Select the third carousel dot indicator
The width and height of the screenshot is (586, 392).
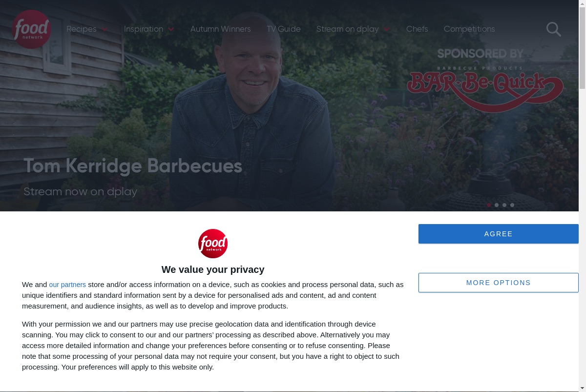coord(504,205)
